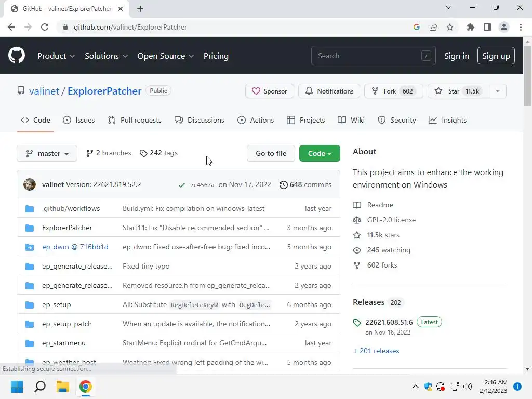
Task: Click the browser back arrow
Action: (11, 27)
